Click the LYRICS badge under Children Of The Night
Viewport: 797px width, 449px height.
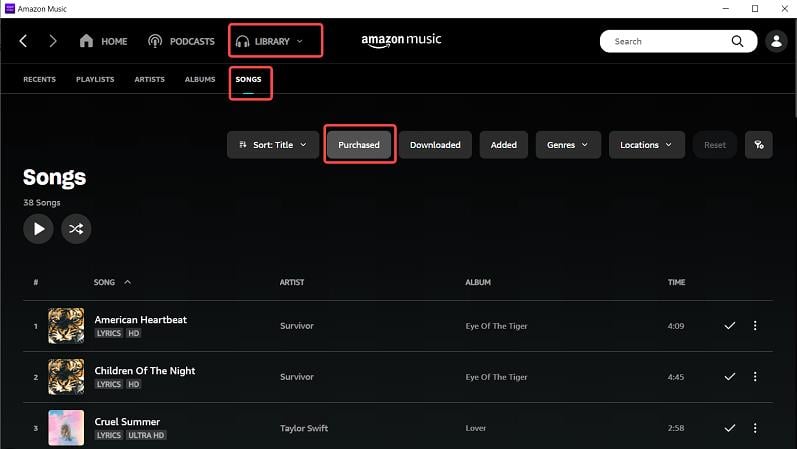pyautogui.click(x=109, y=384)
